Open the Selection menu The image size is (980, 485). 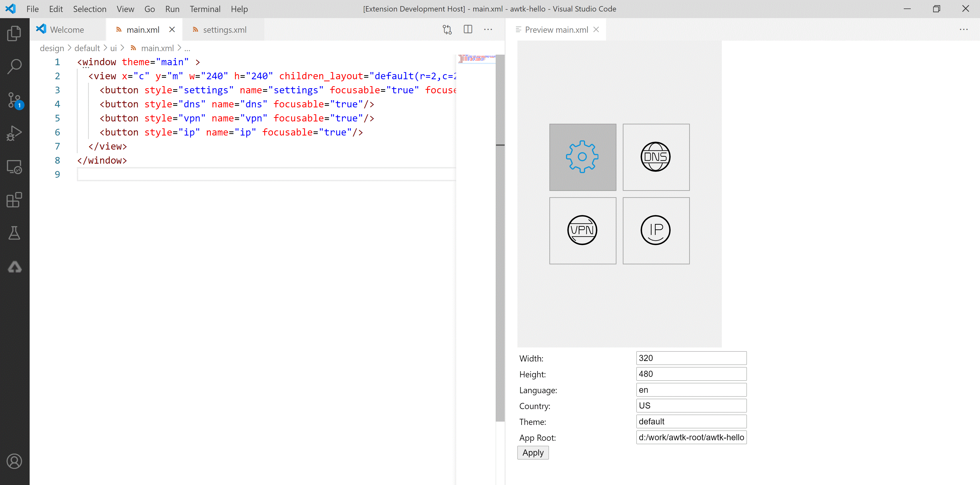90,9
